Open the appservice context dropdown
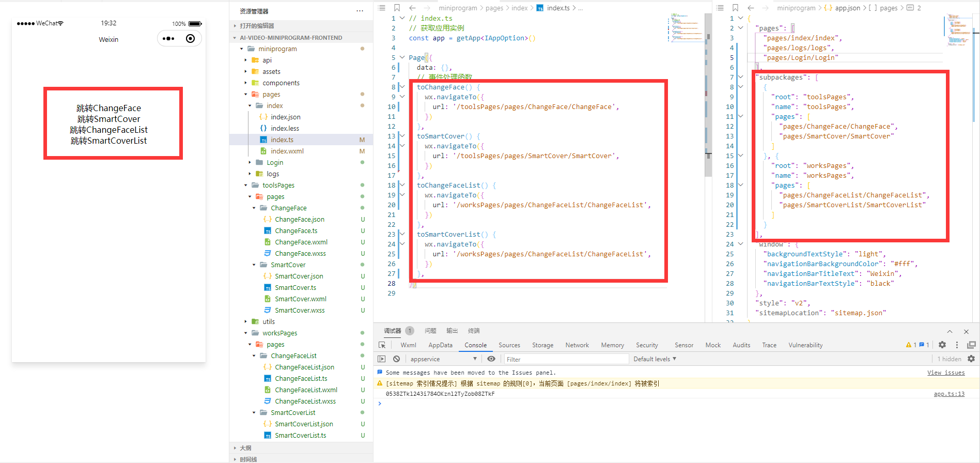Image resolution: width=980 pixels, height=463 pixels. coord(443,359)
